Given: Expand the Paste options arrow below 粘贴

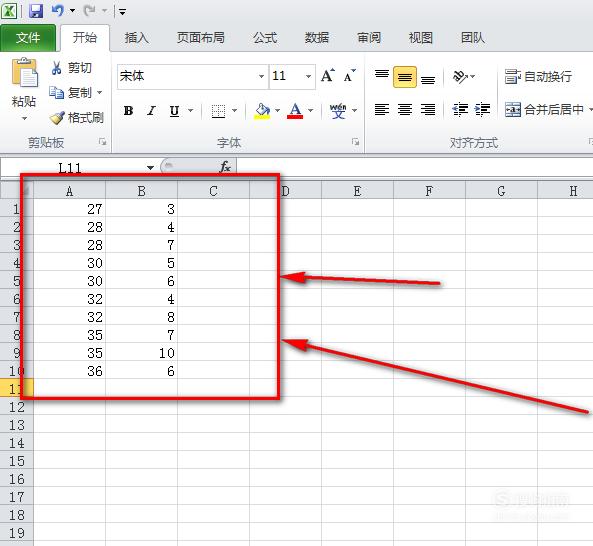Looking at the screenshot, I should [x=24, y=118].
